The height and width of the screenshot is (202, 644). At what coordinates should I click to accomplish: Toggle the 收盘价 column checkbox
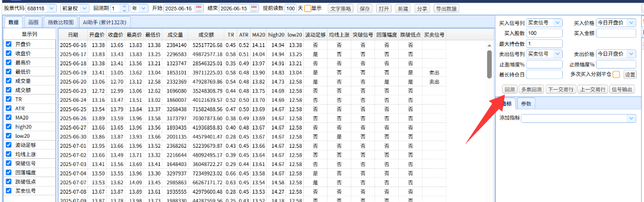point(9,53)
